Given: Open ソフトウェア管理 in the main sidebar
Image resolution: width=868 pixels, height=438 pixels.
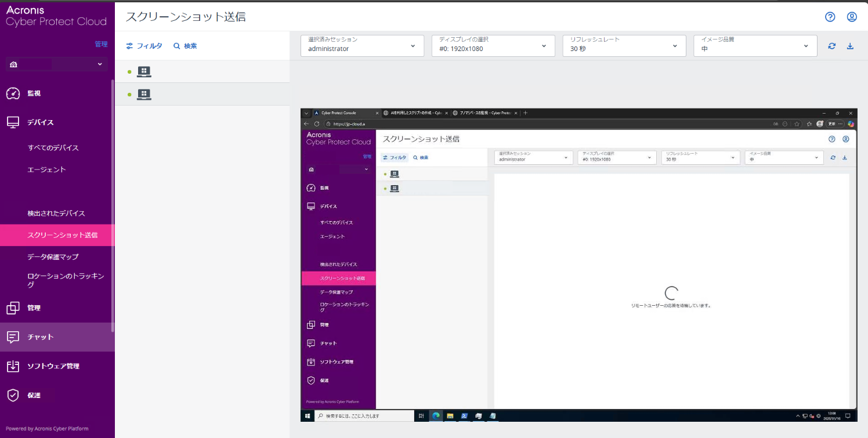Looking at the screenshot, I should click(53, 366).
